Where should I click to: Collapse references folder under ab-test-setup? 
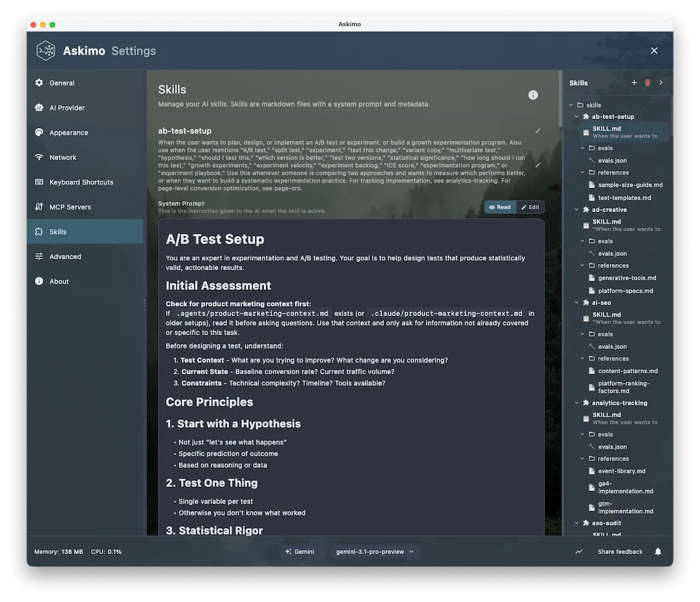tap(582, 172)
